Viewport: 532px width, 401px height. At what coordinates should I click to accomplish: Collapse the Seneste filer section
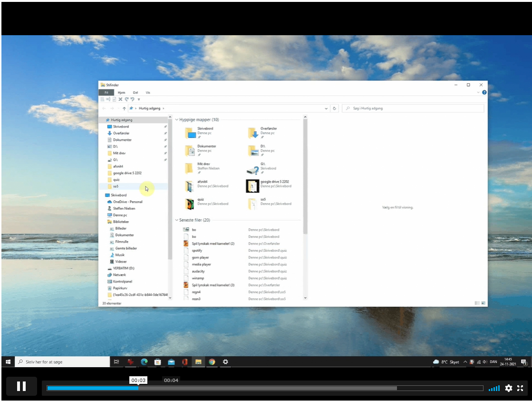pos(176,220)
